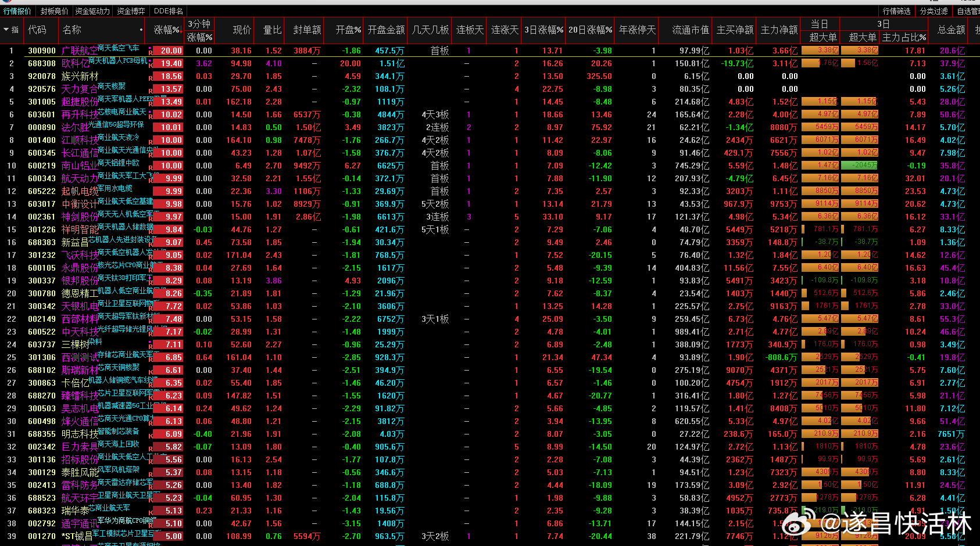Sort by the 流通市值 column header
This screenshot has width=980, height=546.
[x=691, y=30]
